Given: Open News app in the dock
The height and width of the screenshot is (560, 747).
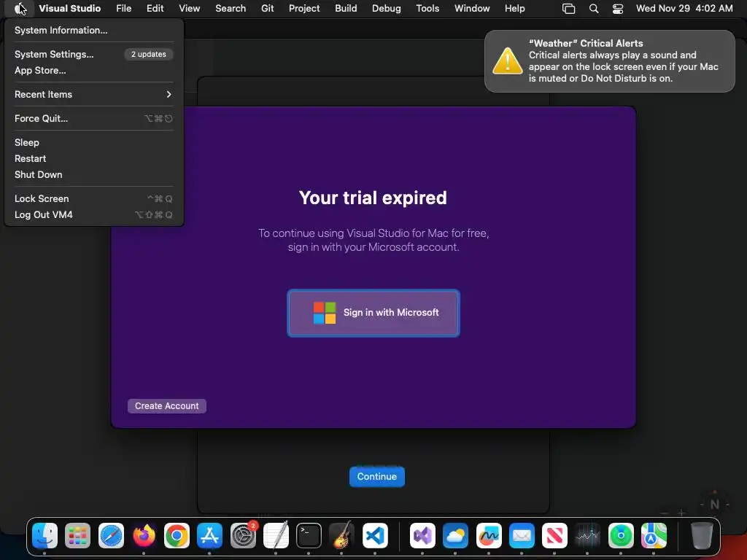Looking at the screenshot, I should pyautogui.click(x=554, y=536).
